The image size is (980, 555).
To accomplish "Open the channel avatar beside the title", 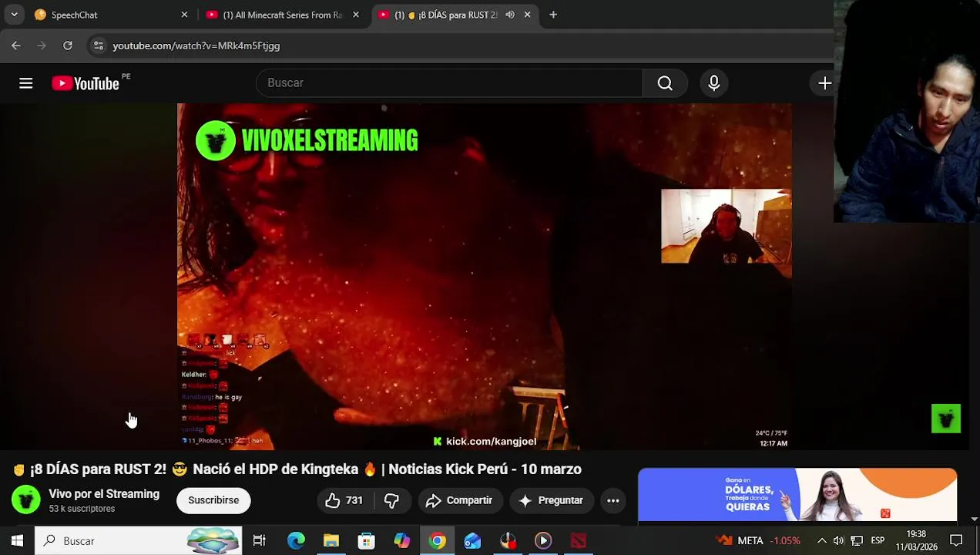I will [25, 500].
